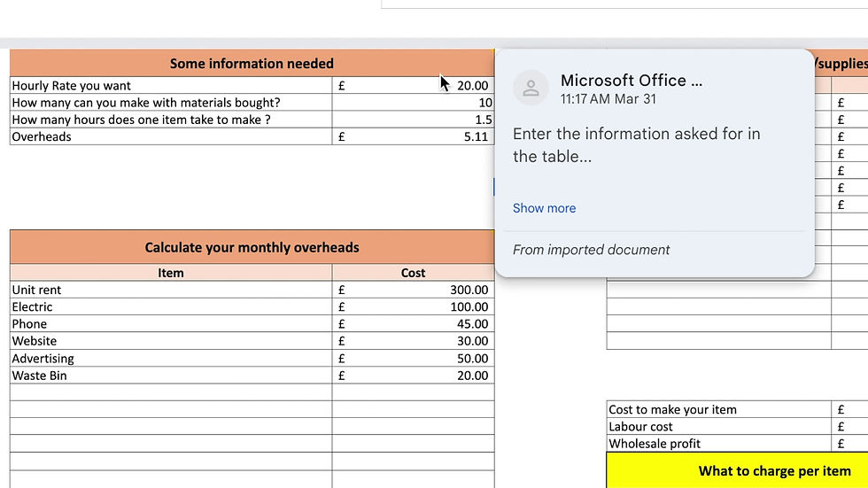Select the 'Labour cost' cell

click(719, 427)
